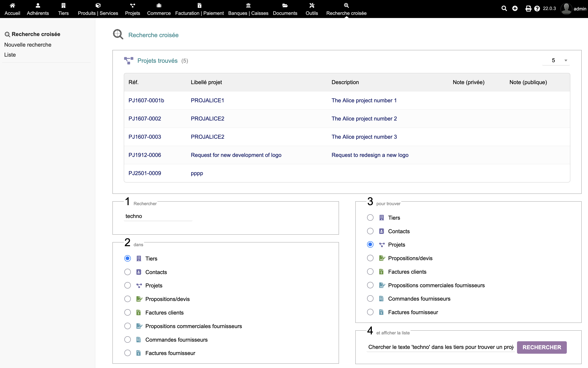Click the plus quick-add icon in top bar

[x=515, y=9]
